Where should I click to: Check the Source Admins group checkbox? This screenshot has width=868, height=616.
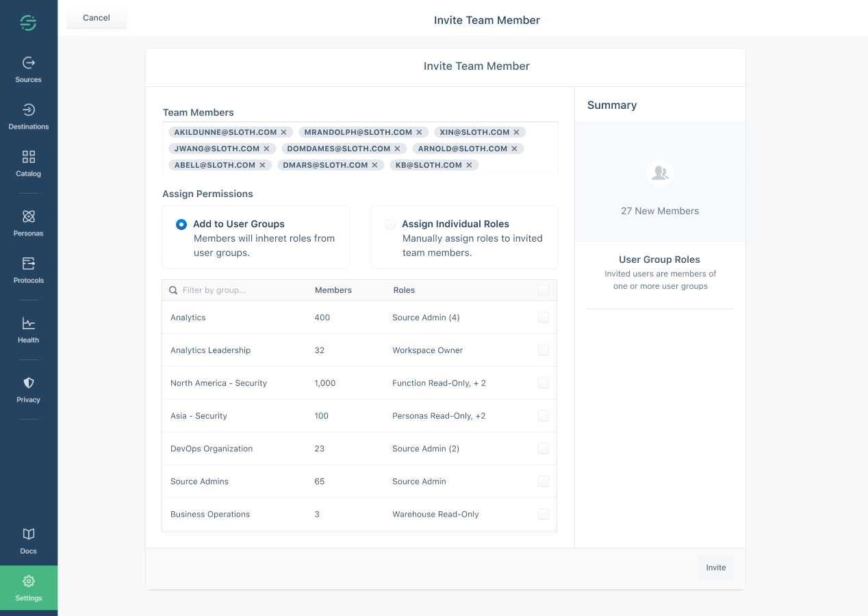(544, 482)
